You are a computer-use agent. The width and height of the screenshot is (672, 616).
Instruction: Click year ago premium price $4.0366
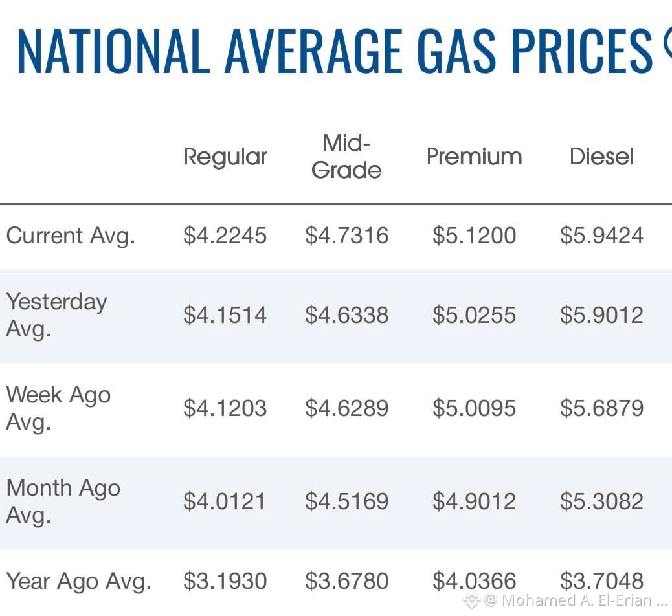click(474, 581)
